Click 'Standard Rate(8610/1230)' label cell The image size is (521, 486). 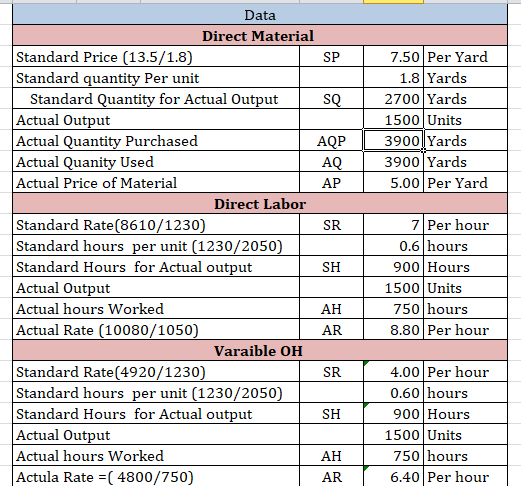point(156,225)
